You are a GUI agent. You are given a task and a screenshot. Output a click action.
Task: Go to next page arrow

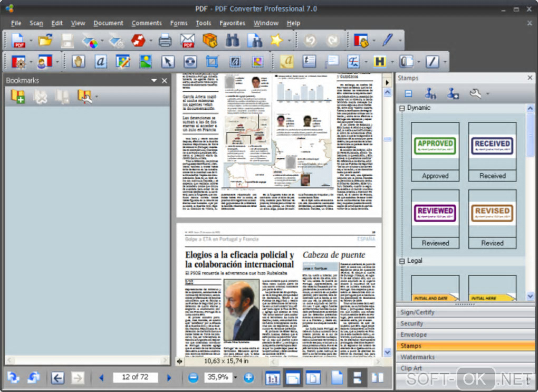pyautogui.click(x=169, y=378)
